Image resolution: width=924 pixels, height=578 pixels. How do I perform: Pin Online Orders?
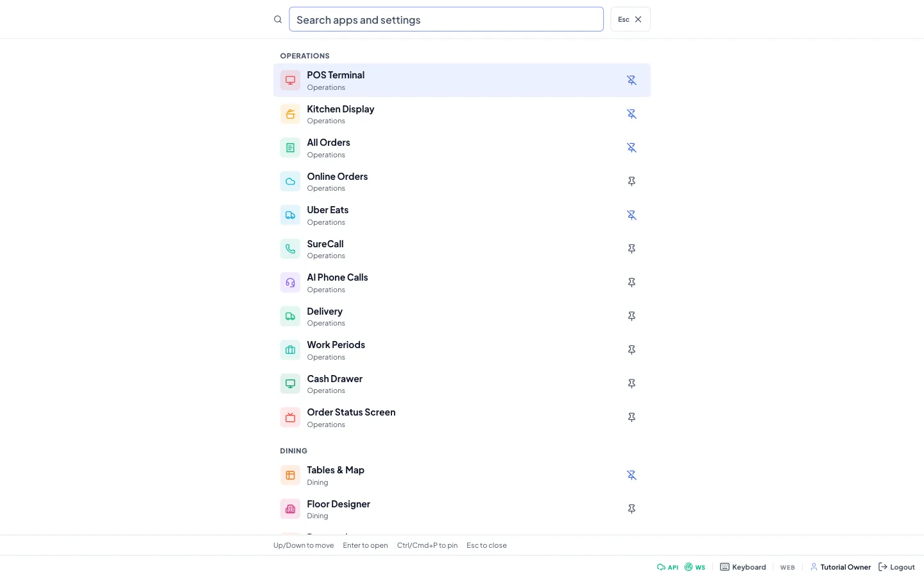pyautogui.click(x=631, y=182)
